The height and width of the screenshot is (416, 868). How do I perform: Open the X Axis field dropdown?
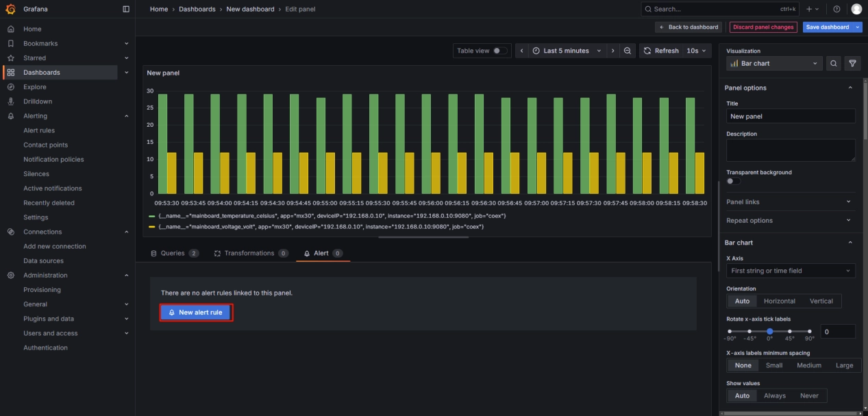pyautogui.click(x=791, y=271)
